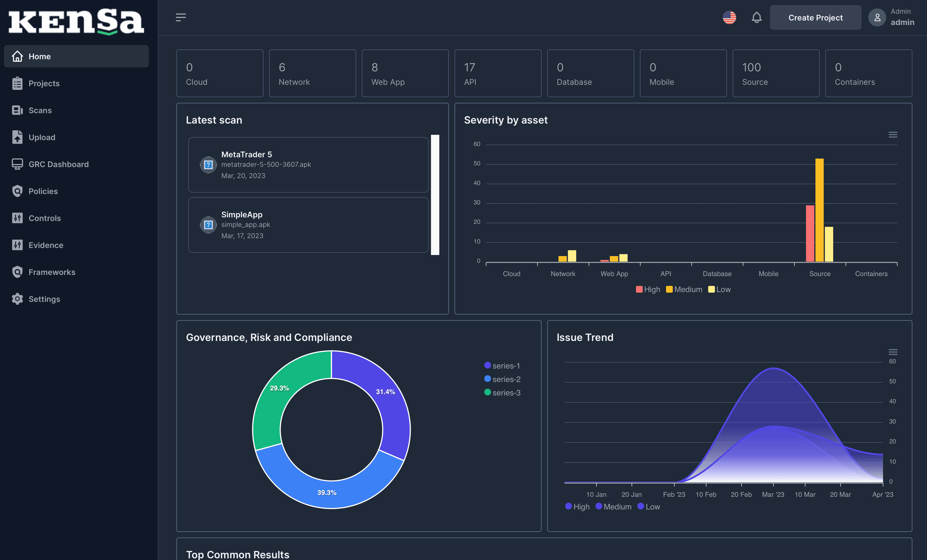Viewport: 927px width, 560px height.
Task: Click the Policies shield icon
Action: [x=17, y=191]
